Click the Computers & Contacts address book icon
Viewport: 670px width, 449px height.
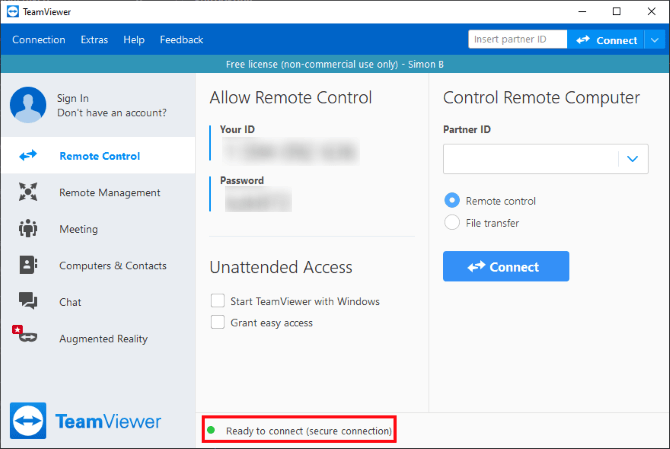tap(28, 265)
